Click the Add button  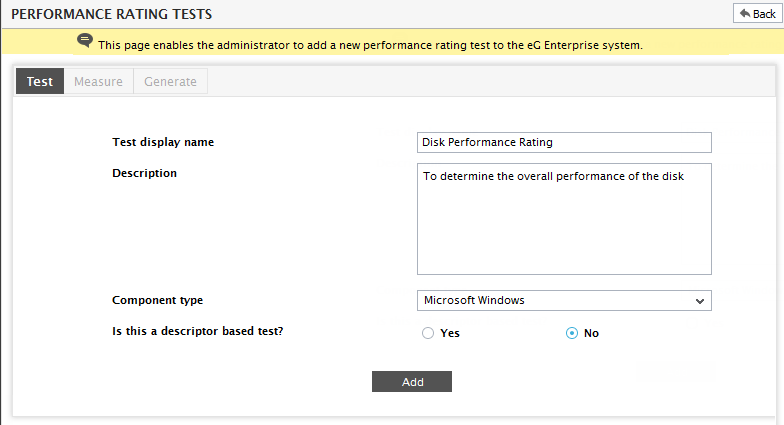pyautogui.click(x=412, y=382)
